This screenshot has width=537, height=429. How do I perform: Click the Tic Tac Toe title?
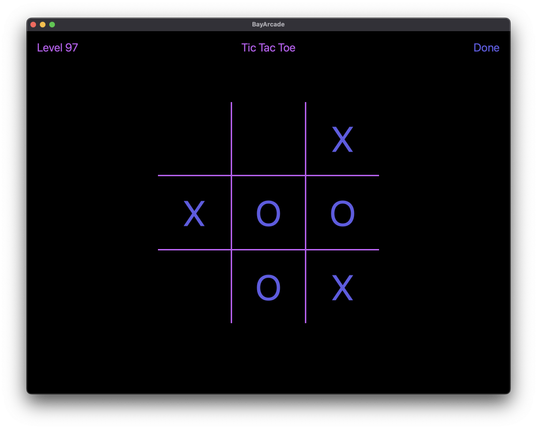tap(268, 48)
